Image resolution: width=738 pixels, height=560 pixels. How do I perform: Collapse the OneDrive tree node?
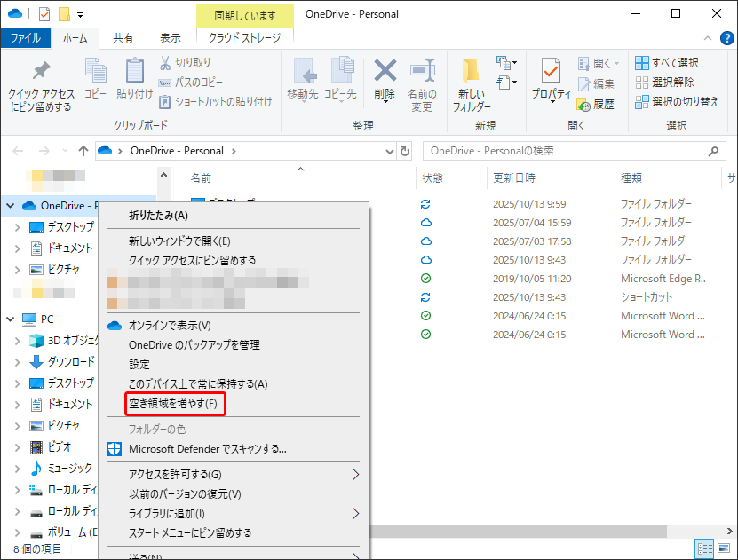click(x=11, y=206)
